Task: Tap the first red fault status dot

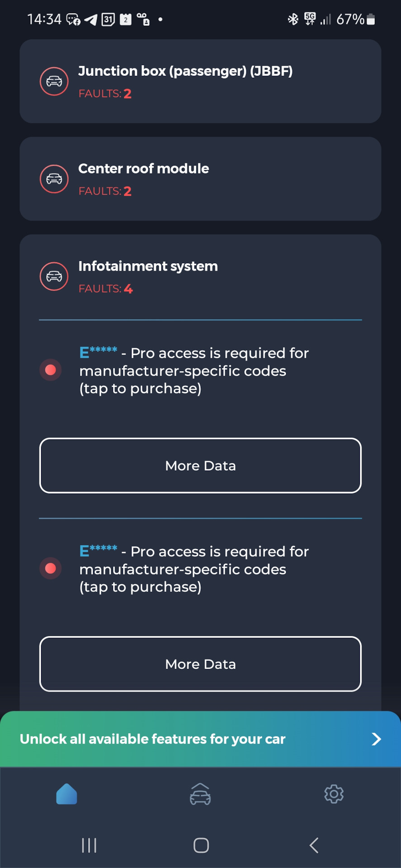Action: point(51,370)
